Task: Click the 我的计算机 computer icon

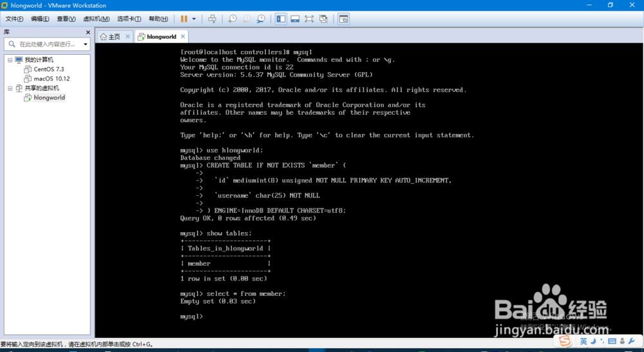Action: 19,60
